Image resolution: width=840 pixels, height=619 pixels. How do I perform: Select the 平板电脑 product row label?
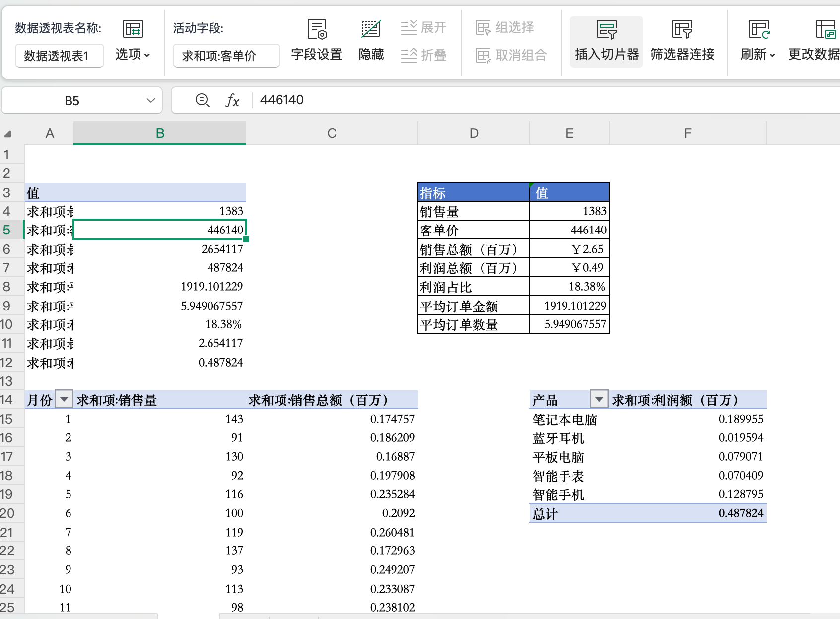(x=569, y=457)
